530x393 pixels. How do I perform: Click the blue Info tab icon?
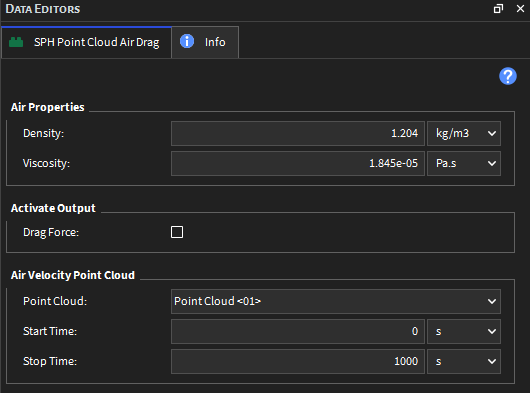click(187, 41)
